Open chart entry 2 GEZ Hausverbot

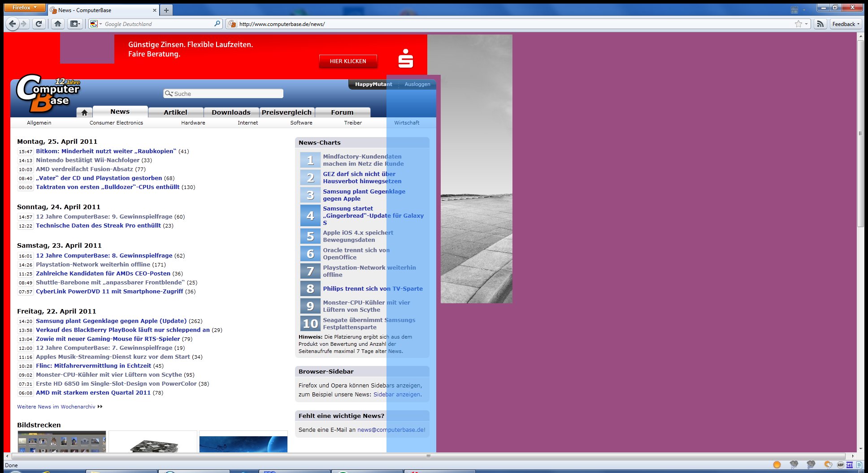point(362,178)
